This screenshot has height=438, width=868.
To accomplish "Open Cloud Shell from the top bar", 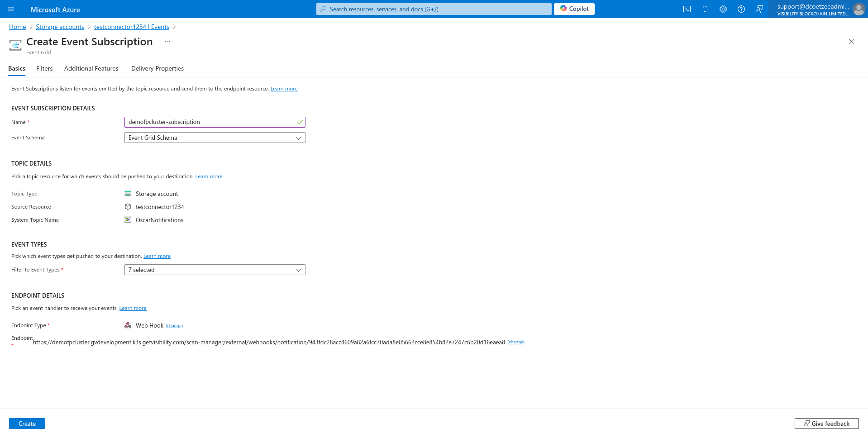I will point(687,9).
